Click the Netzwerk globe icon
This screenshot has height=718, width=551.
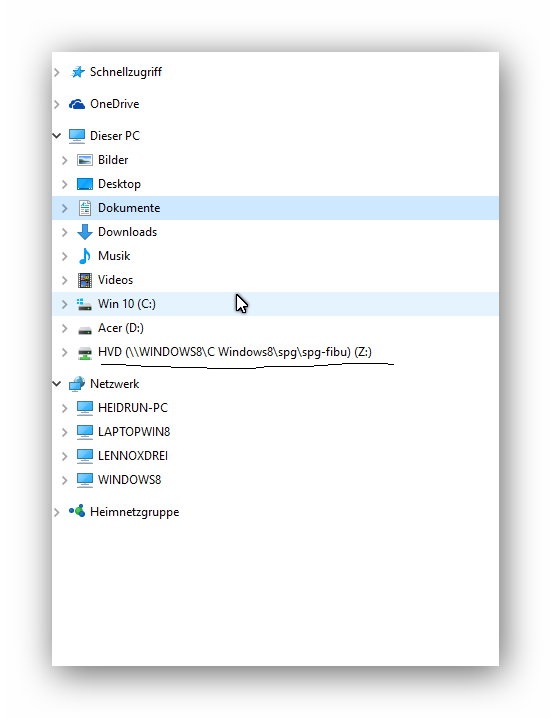76,384
